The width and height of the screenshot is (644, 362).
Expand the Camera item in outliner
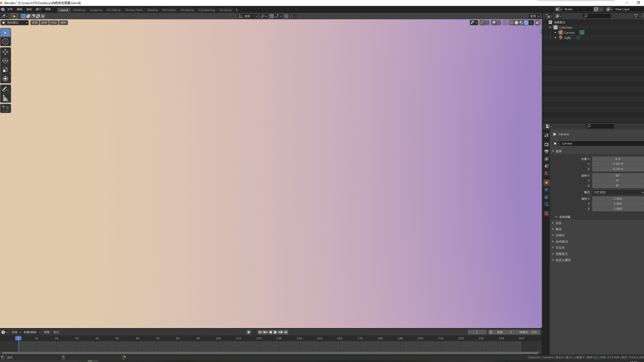pos(555,33)
